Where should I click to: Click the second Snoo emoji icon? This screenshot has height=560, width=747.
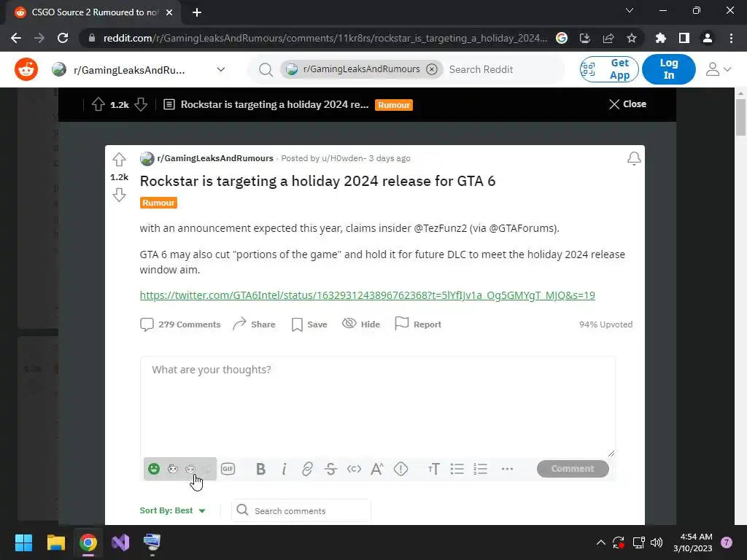(x=190, y=469)
